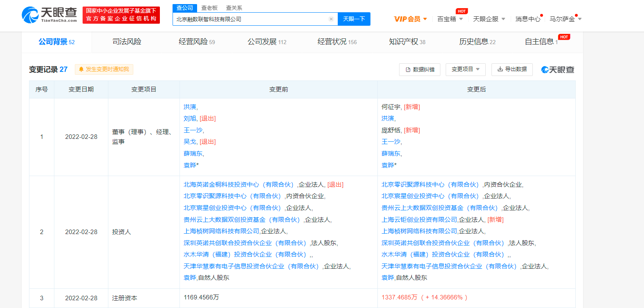Export data via 导出数据 button
Viewport: 644px width, 308px height.
pos(512,69)
